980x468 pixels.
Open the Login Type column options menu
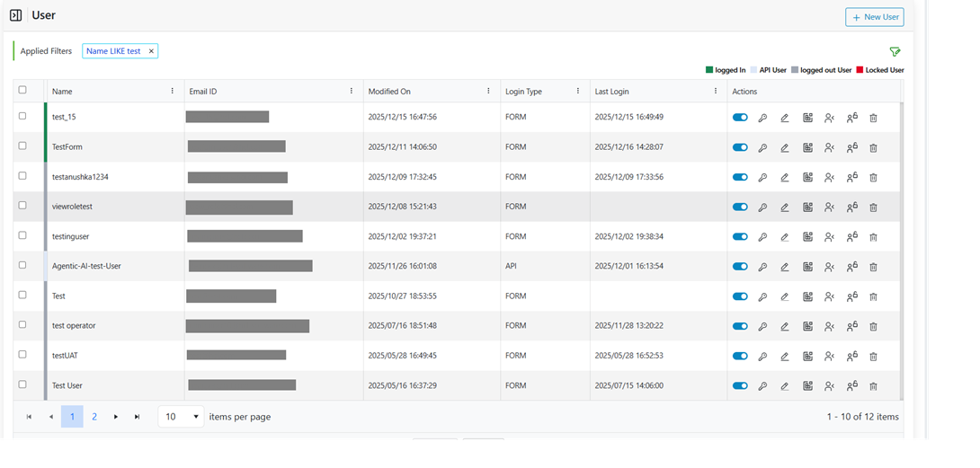578,92
